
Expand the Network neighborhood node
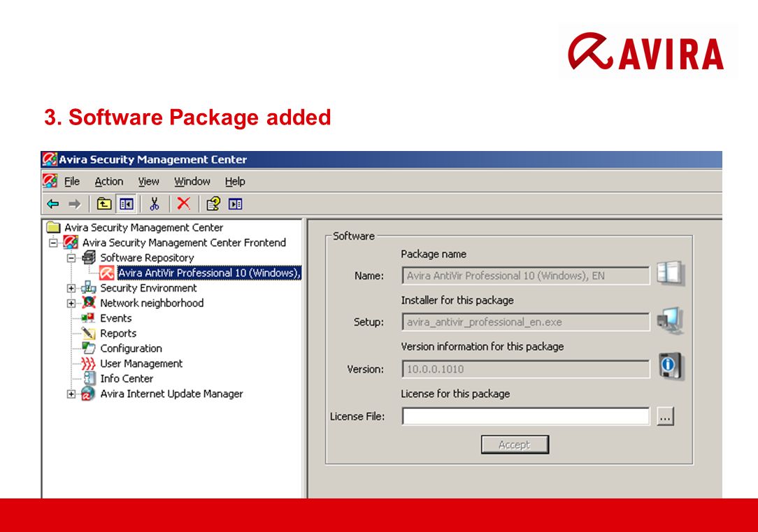[x=71, y=303]
